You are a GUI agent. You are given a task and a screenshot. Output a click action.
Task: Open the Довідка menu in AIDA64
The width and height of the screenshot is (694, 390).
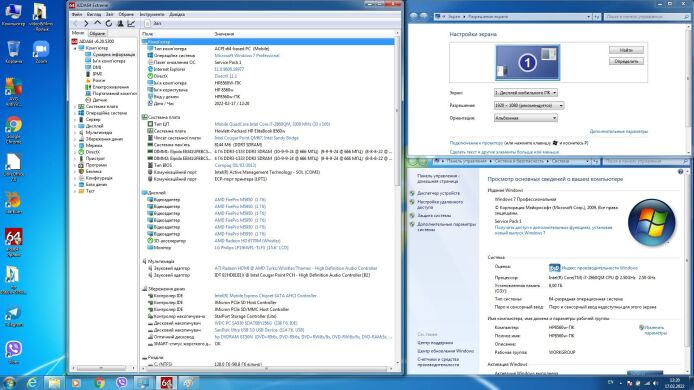(177, 14)
